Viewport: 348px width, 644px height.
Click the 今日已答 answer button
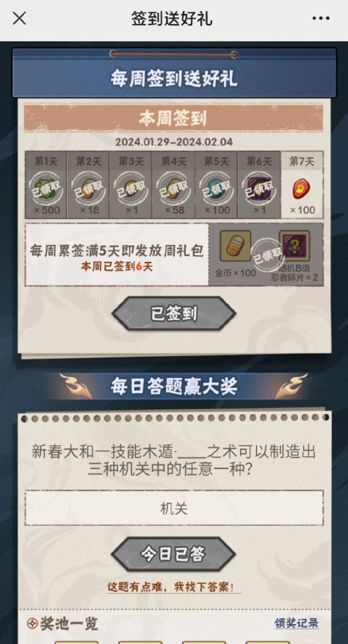[173, 554]
